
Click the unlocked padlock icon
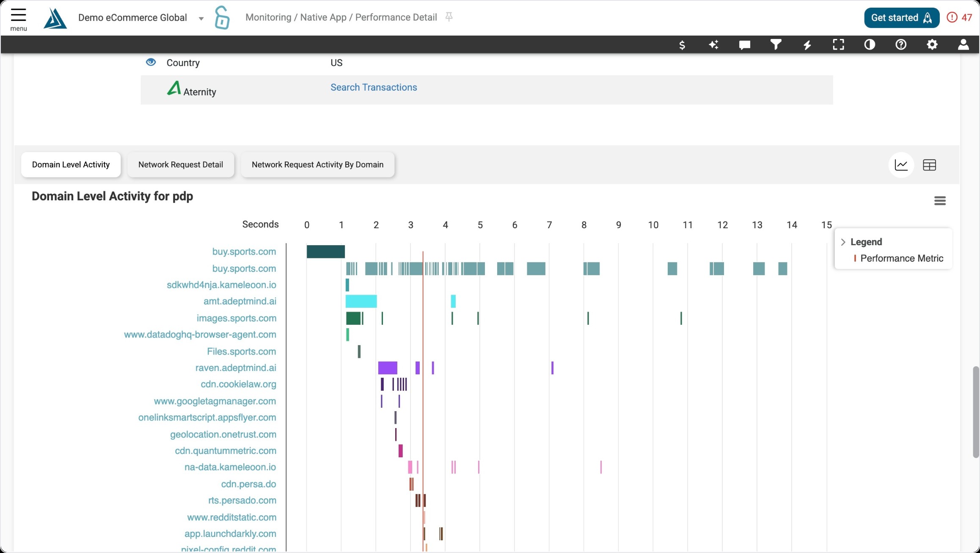point(222,17)
